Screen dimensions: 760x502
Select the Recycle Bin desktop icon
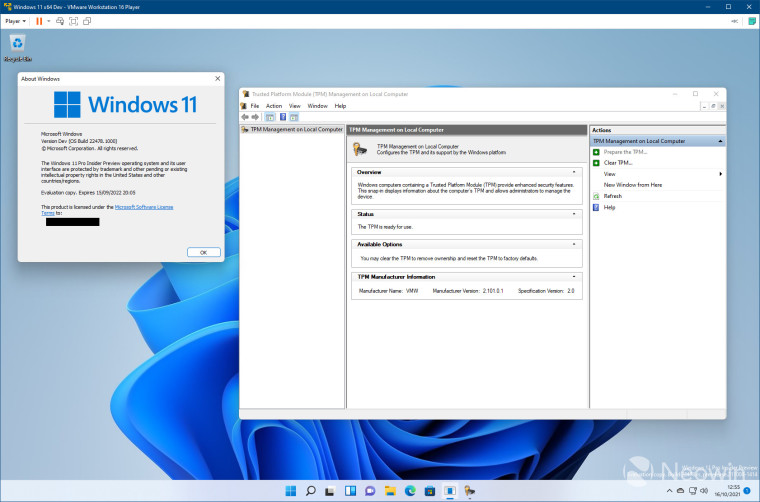click(17, 48)
